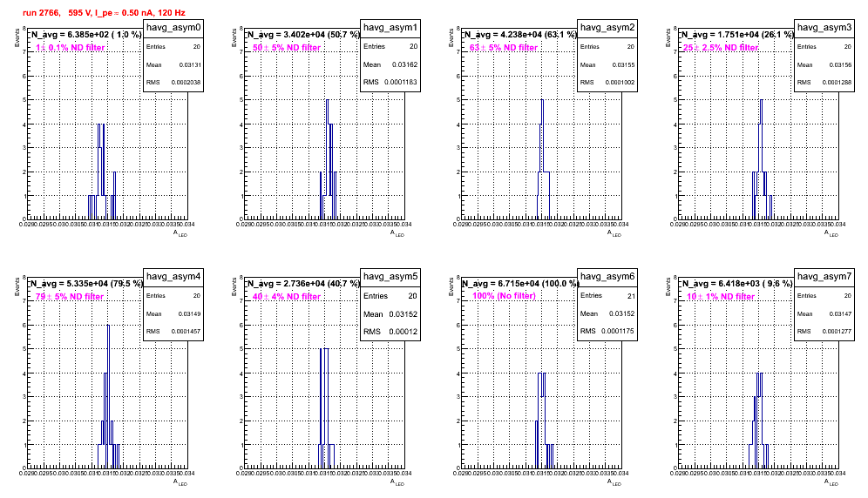Select the havg_asym2 stats box title
The width and height of the screenshot is (868, 498).
coord(607,27)
